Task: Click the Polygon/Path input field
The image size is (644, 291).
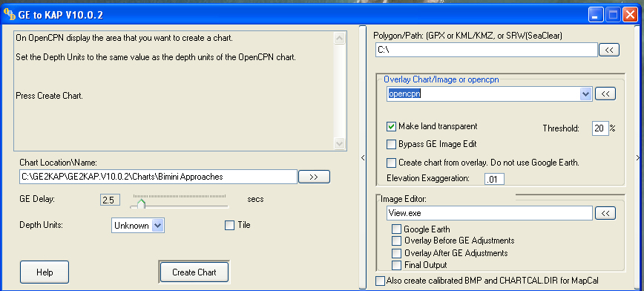Action: (486, 50)
